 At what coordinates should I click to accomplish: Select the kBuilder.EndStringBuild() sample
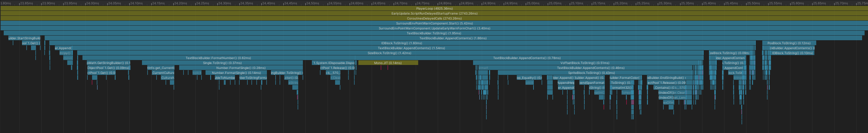666,78
